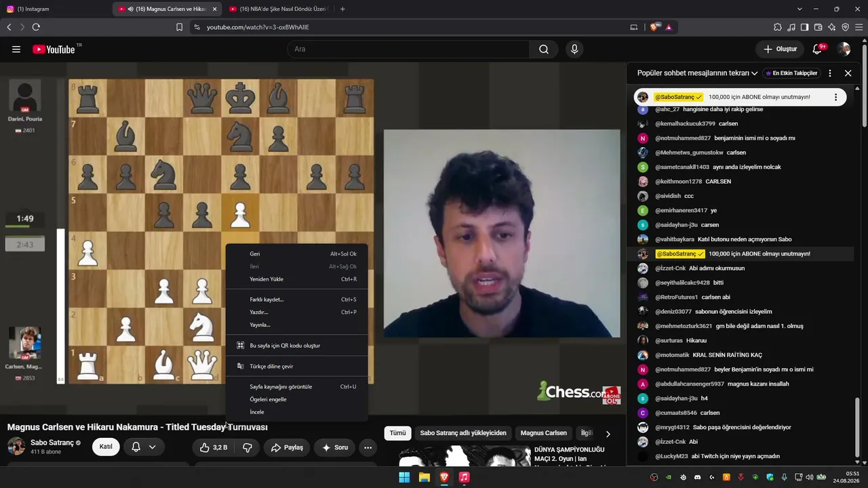
Task: Click the 'Paylaş' share button
Action: pos(287,447)
